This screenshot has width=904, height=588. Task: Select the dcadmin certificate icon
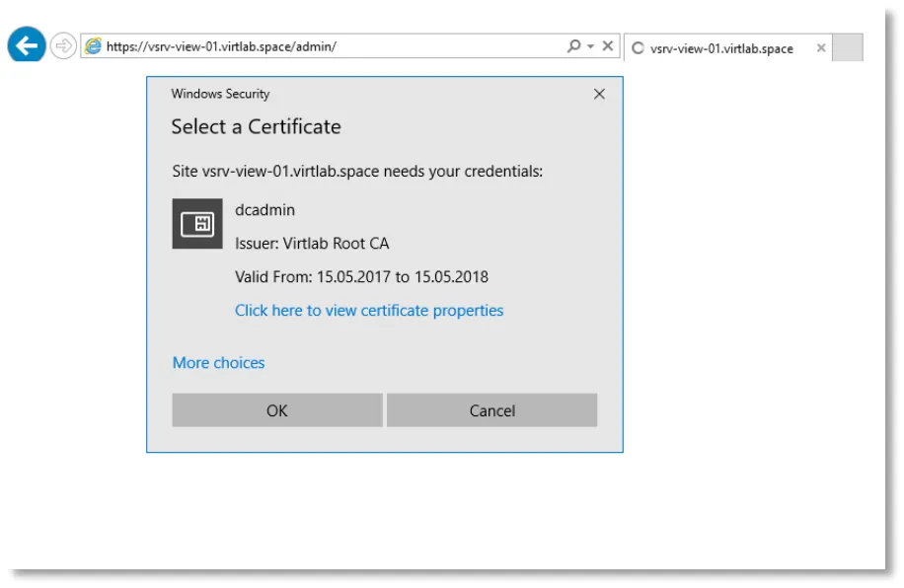click(x=197, y=224)
